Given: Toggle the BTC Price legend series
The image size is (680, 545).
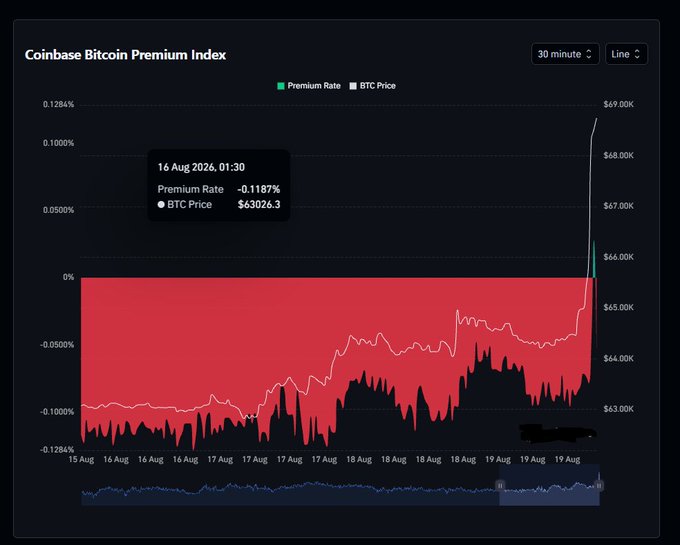Looking at the screenshot, I should tap(373, 86).
